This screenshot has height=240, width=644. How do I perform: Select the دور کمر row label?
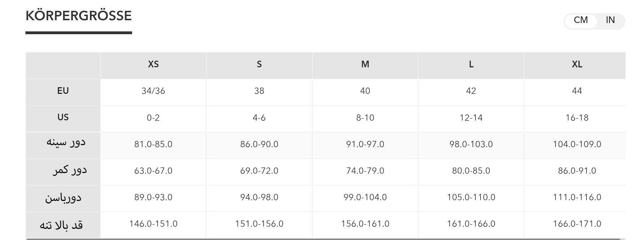[x=70, y=171]
